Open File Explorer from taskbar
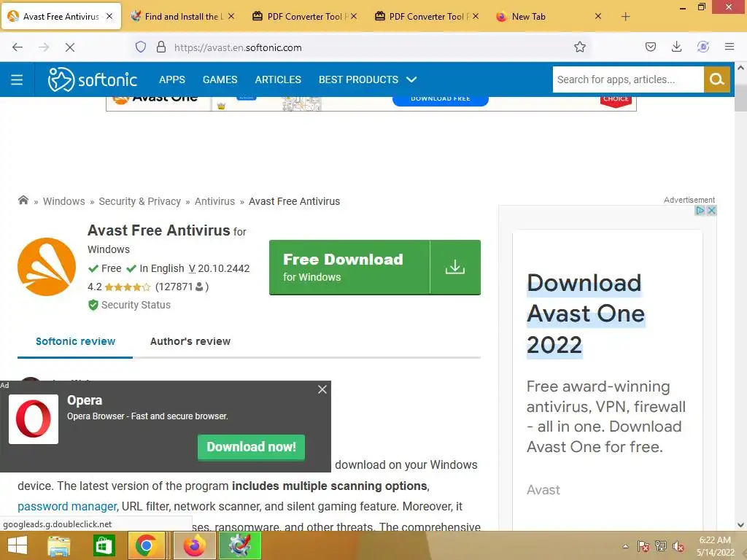747x560 pixels. tap(58, 545)
